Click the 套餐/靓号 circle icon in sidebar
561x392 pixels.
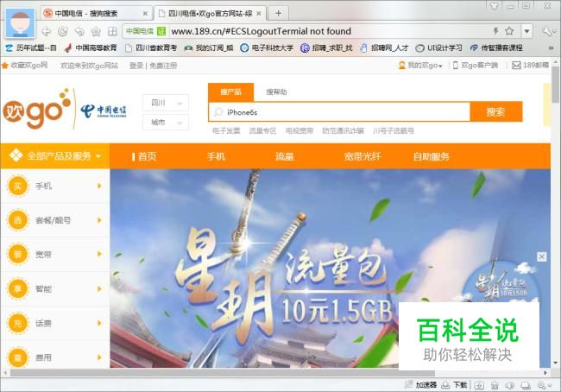[17, 220]
